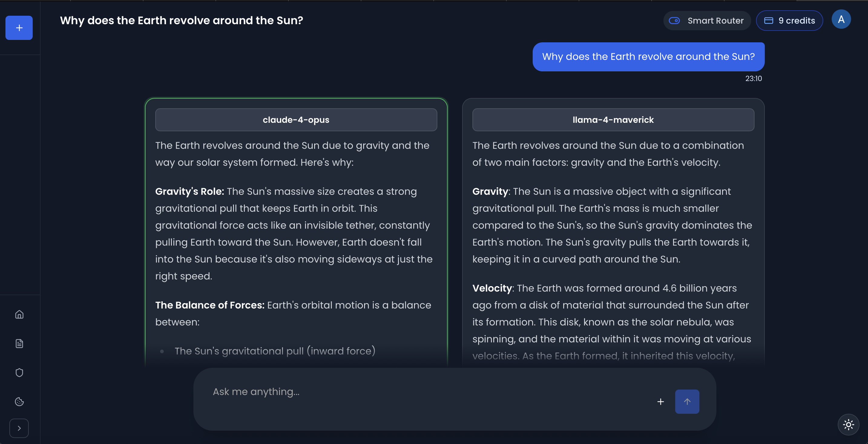The width and height of the screenshot is (868, 444).
Task: Open the 9 credits button
Action: point(789,21)
